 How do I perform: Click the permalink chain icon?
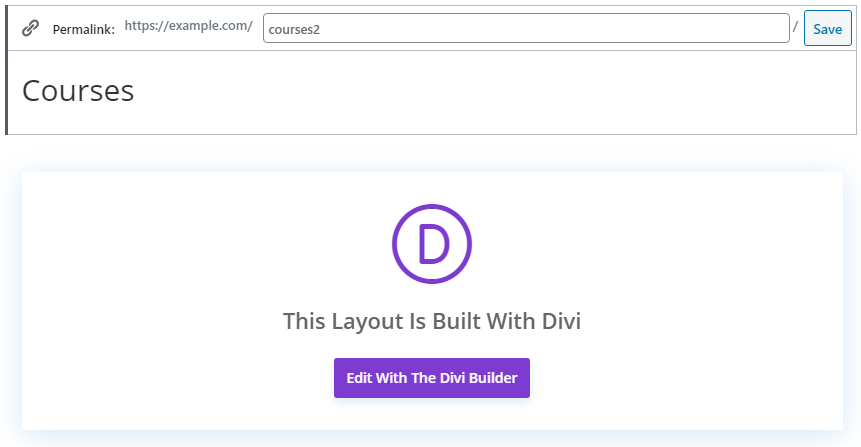point(30,28)
